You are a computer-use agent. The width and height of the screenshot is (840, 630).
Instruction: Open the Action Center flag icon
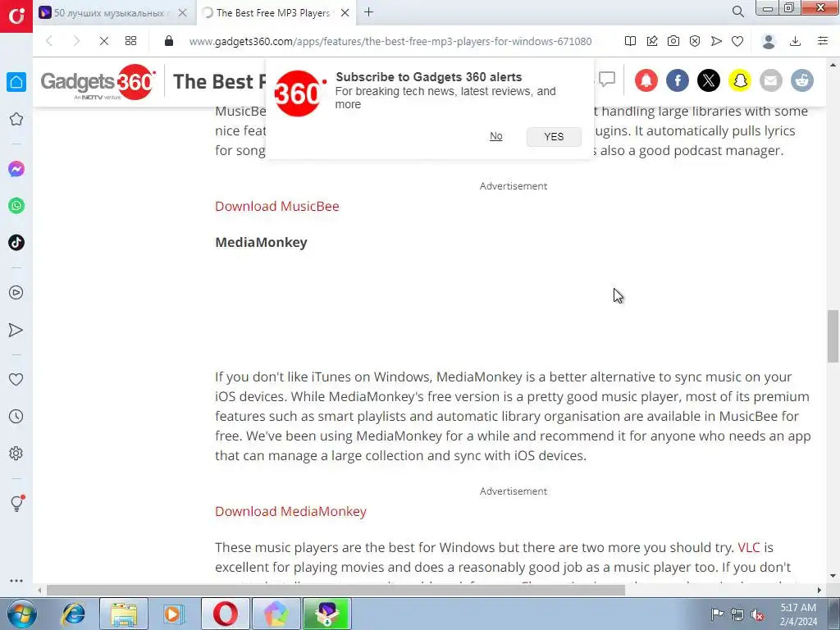pos(717,614)
